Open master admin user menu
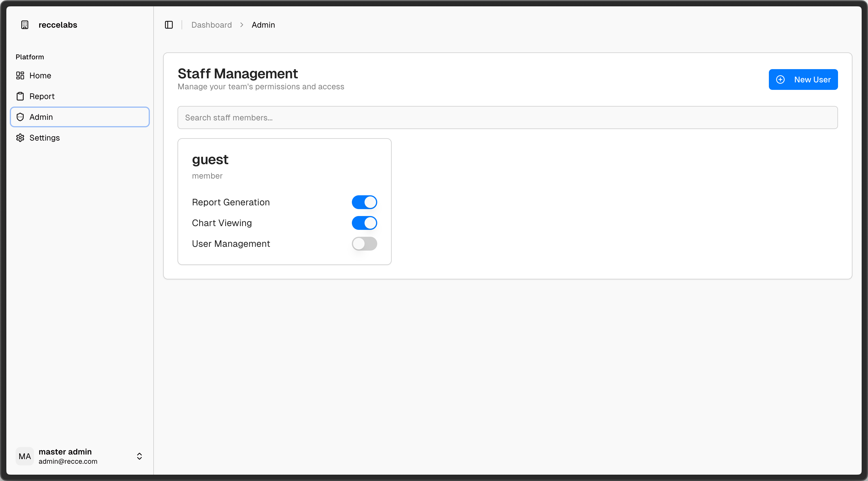The width and height of the screenshot is (868, 481). (x=67, y=456)
